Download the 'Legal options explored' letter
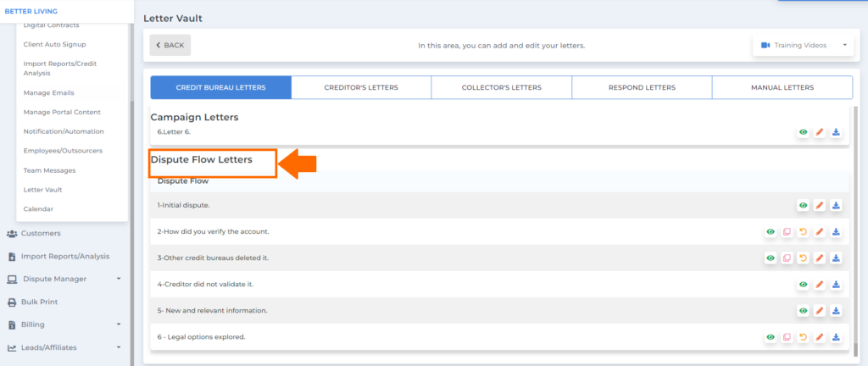Viewport: 868px width, 366px height. pyautogui.click(x=837, y=337)
